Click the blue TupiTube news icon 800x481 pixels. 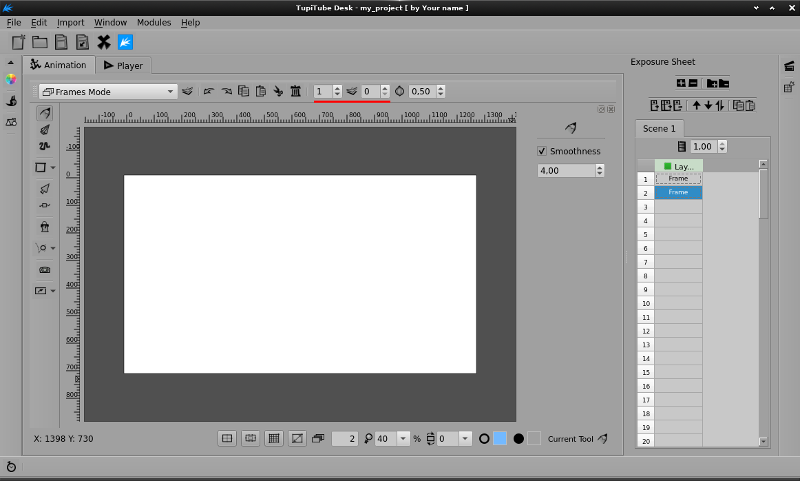(x=125, y=42)
